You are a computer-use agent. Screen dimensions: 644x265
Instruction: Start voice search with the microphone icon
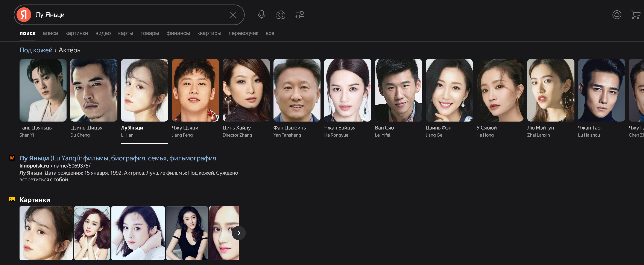click(261, 15)
